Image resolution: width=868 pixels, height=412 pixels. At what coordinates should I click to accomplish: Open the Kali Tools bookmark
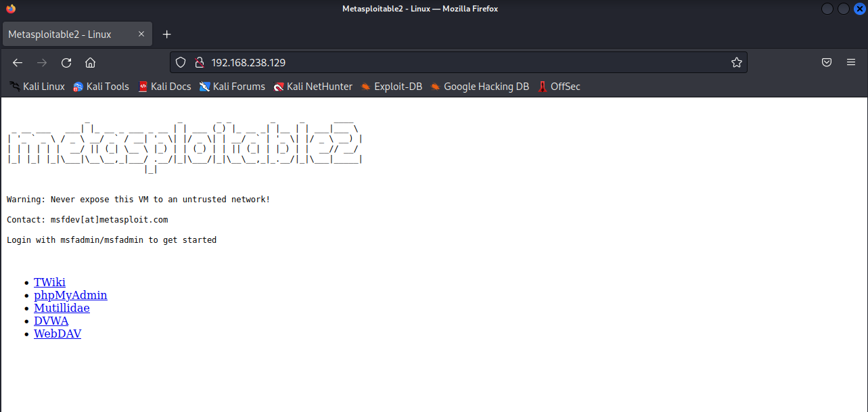coord(101,87)
